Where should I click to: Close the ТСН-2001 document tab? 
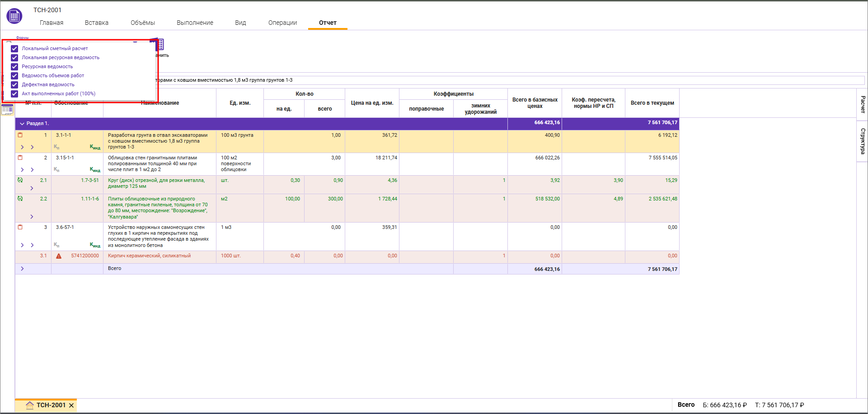click(71, 405)
